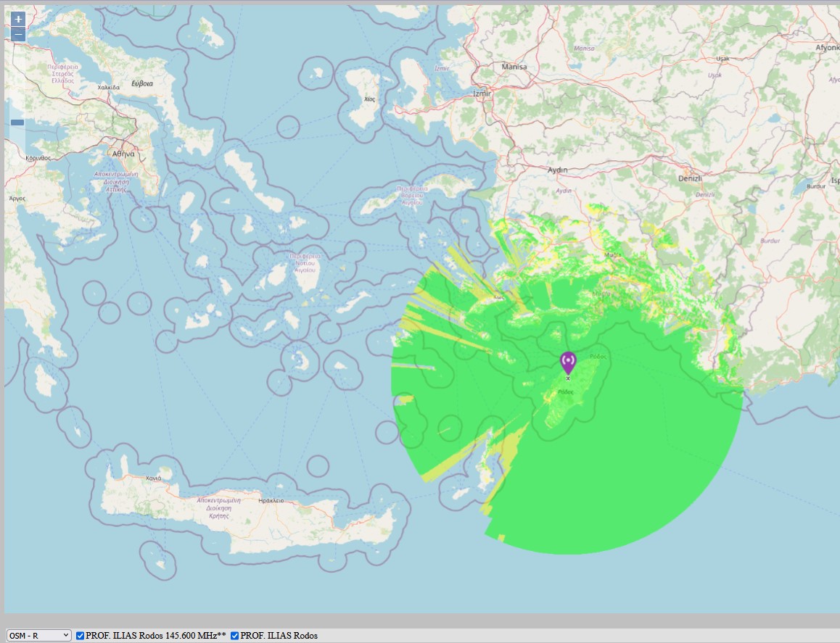Screen dimensions: 840x643
Task: Click the Αθήνα city label on map
Action: 123,154
